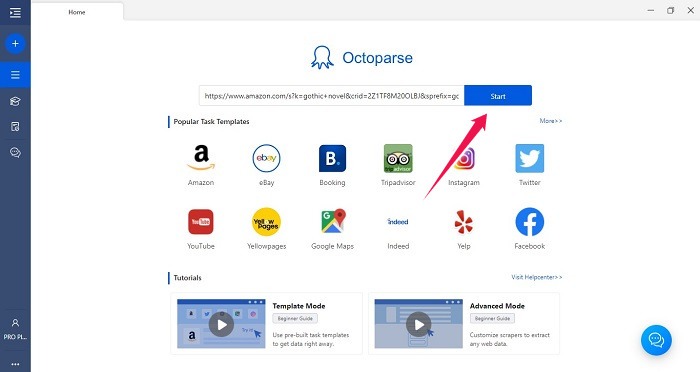
Task: Play the Advanced Mode tutorial video
Action: (x=418, y=324)
